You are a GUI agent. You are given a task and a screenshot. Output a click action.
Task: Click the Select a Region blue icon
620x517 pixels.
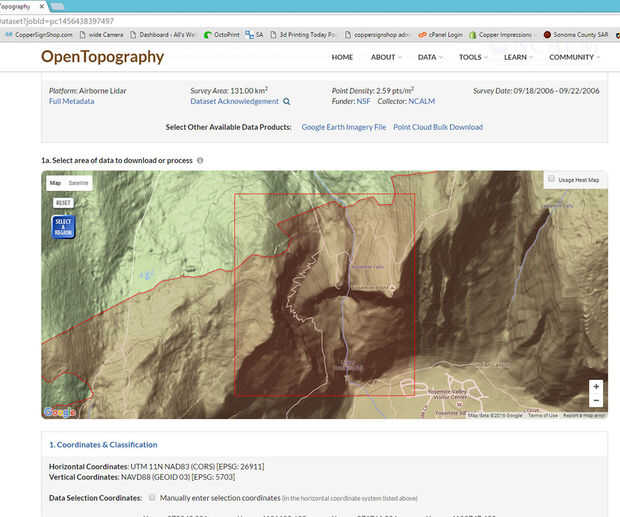(x=63, y=227)
